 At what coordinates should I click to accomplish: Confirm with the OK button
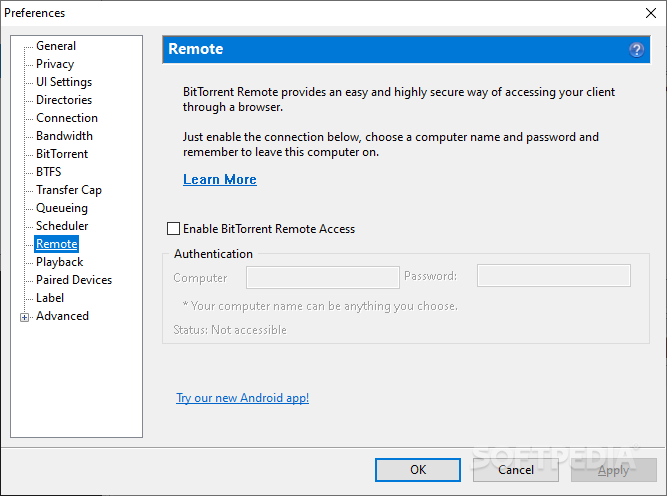[x=418, y=470]
